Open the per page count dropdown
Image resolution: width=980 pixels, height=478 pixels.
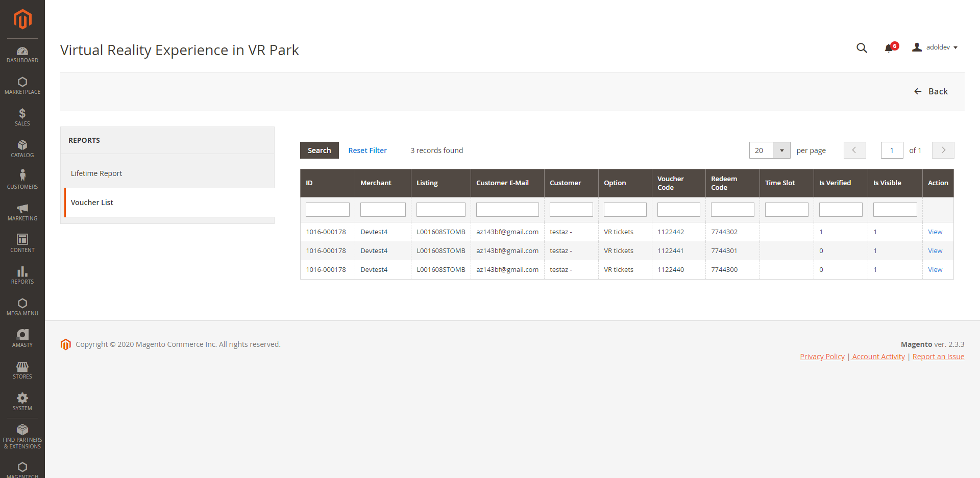tap(781, 150)
